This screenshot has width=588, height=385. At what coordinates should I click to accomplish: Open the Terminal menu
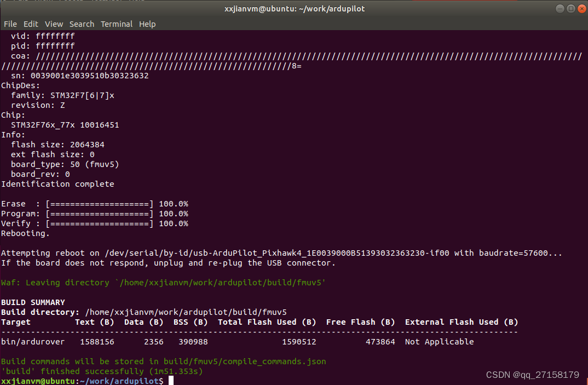point(117,24)
